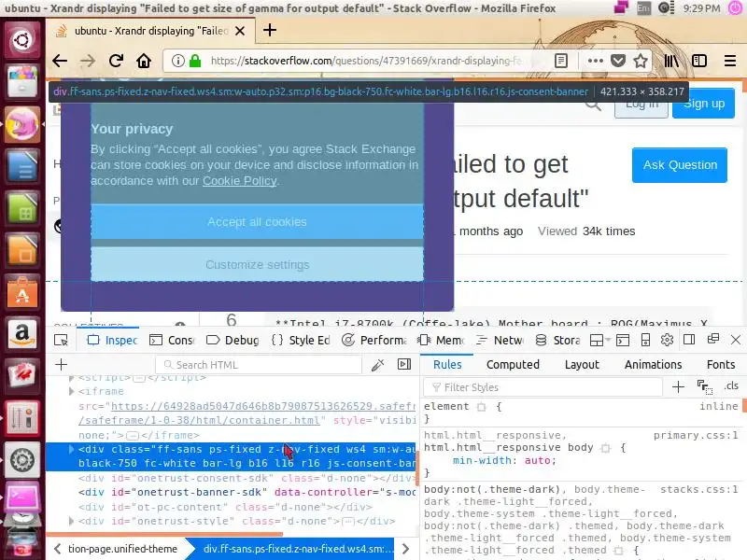Click the create new node plus icon
Viewport: 747px width, 560px height.
[x=61, y=365]
